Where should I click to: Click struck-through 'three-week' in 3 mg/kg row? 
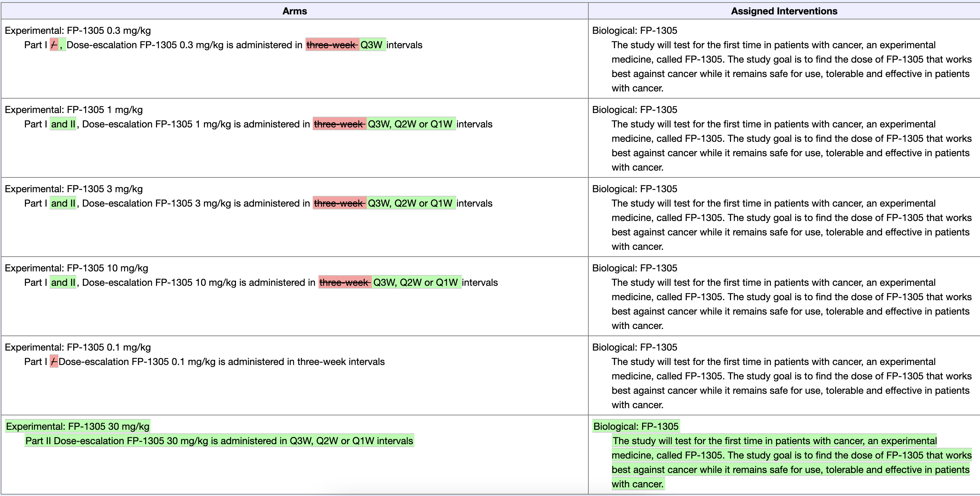tap(339, 203)
